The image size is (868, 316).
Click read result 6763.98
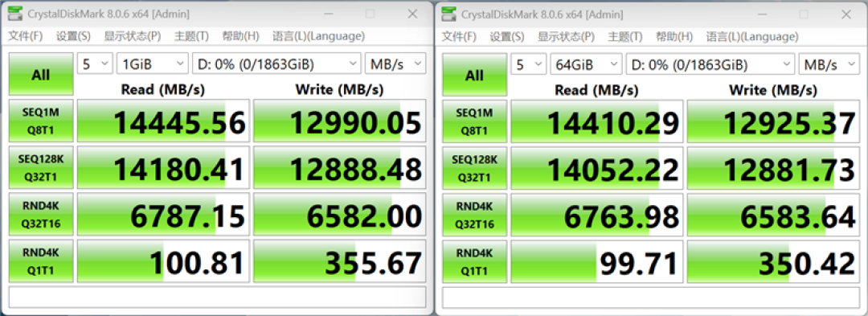[x=597, y=214]
